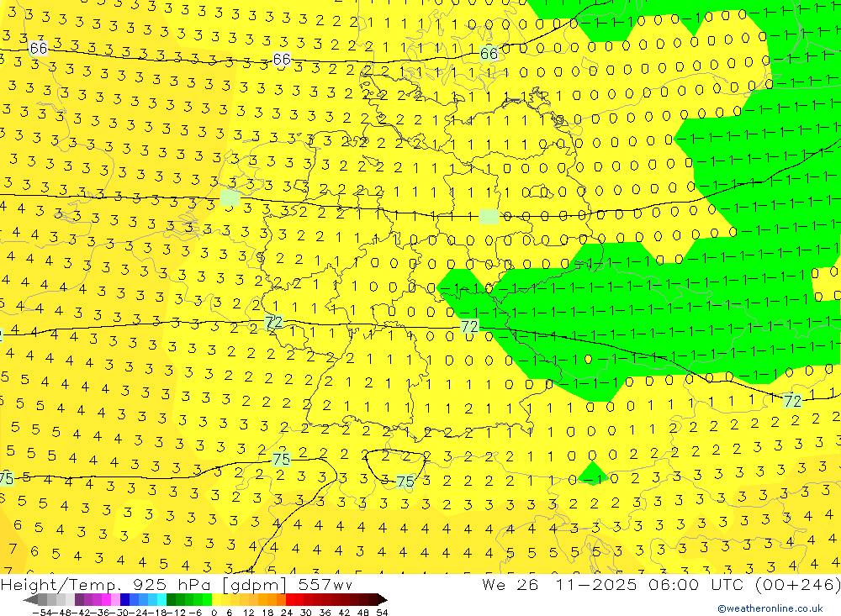This screenshot has height=616, width=841.
Task: Pick the pure yellow swatch above the 0 label
Action: (x=217, y=600)
